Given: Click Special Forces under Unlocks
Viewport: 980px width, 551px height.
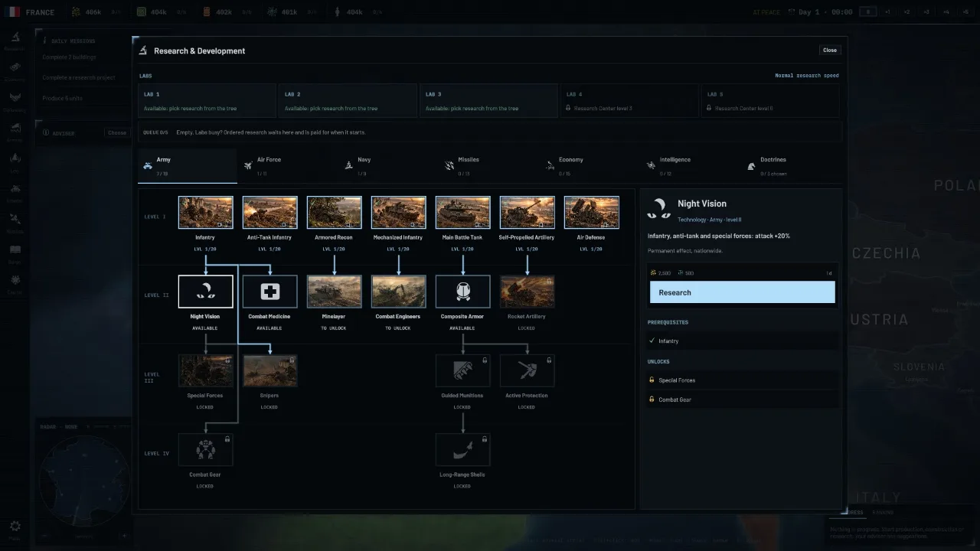Looking at the screenshot, I should tap(742, 380).
